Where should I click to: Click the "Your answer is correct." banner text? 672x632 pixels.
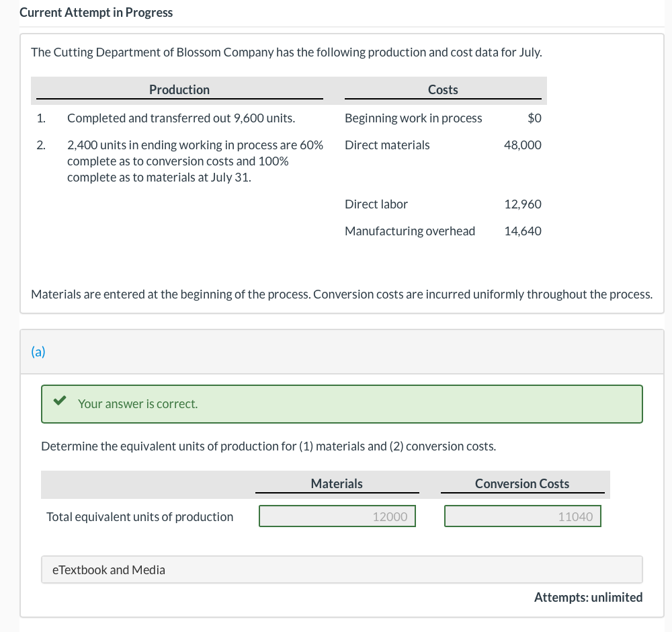(x=138, y=404)
